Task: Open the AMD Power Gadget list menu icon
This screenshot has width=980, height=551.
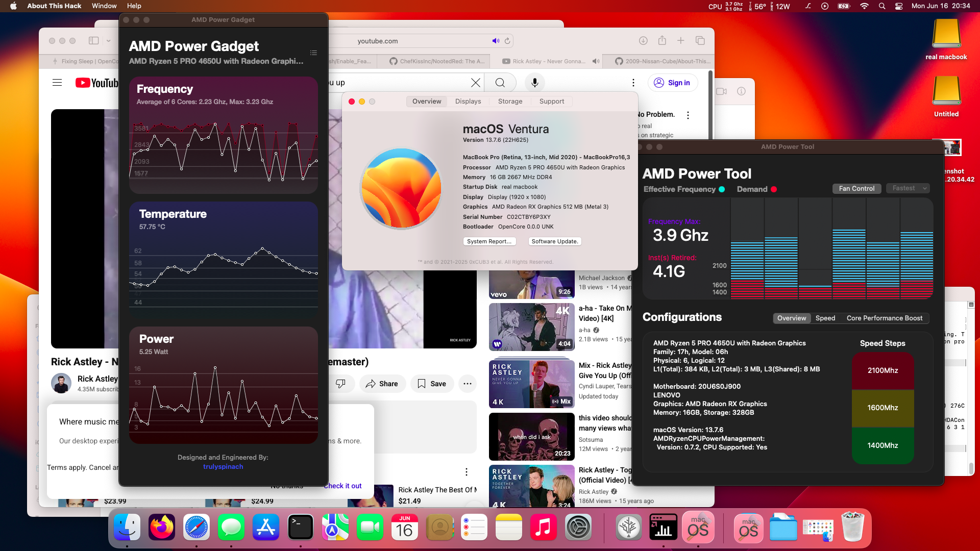Action: coord(313,53)
